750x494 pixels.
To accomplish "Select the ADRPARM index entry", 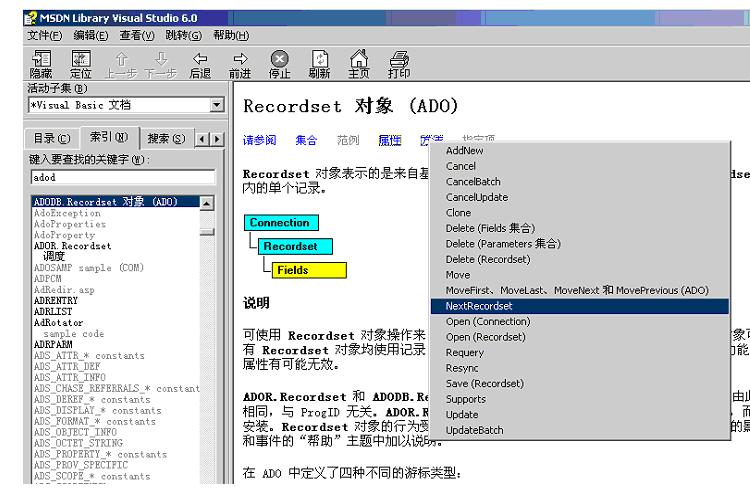I will (x=53, y=345).
